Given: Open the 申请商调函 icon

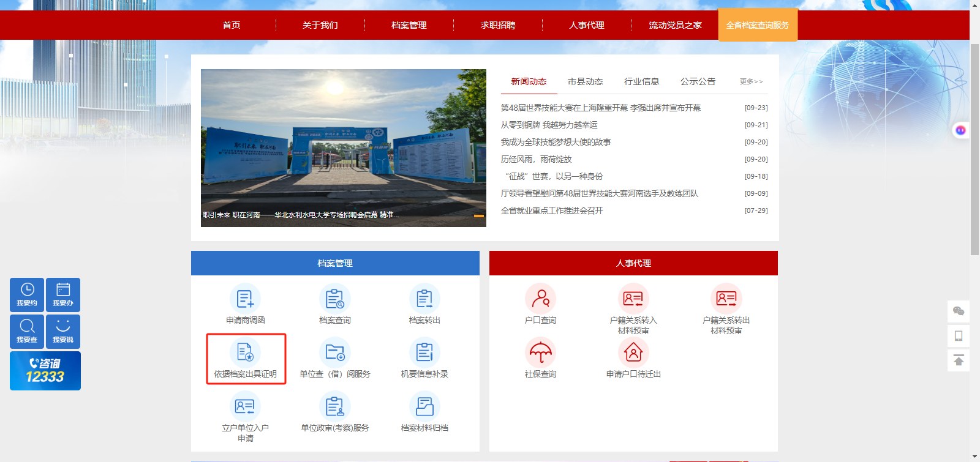Looking at the screenshot, I should click(x=245, y=299).
